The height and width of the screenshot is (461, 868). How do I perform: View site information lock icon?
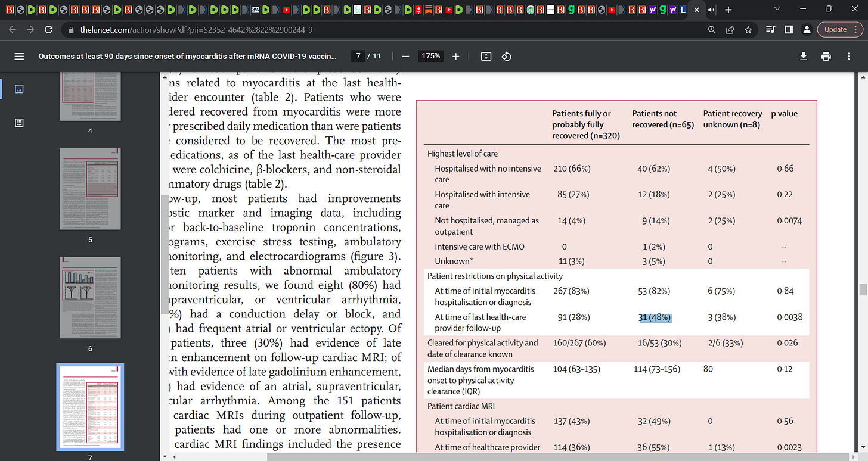[x=71, y=30]
